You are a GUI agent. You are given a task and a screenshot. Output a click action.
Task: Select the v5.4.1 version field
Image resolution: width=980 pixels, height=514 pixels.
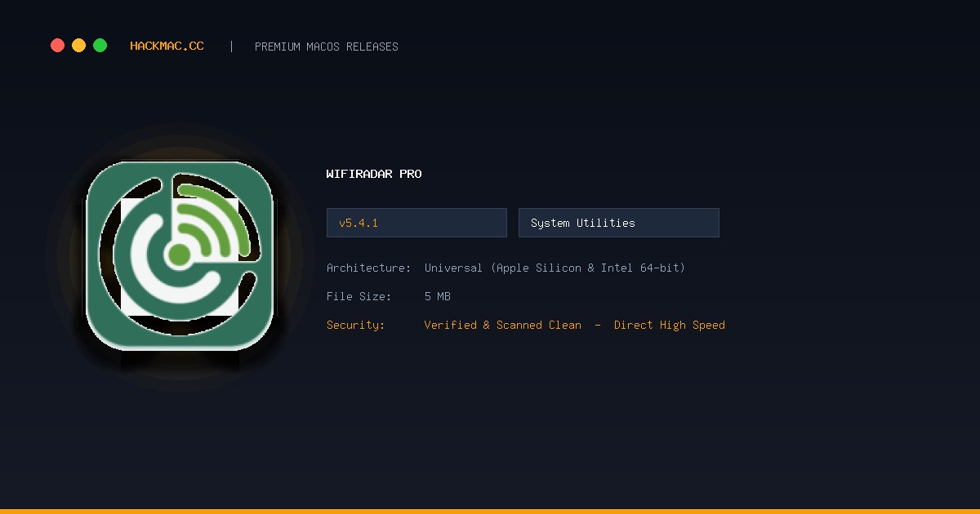(x=416, y=223)
